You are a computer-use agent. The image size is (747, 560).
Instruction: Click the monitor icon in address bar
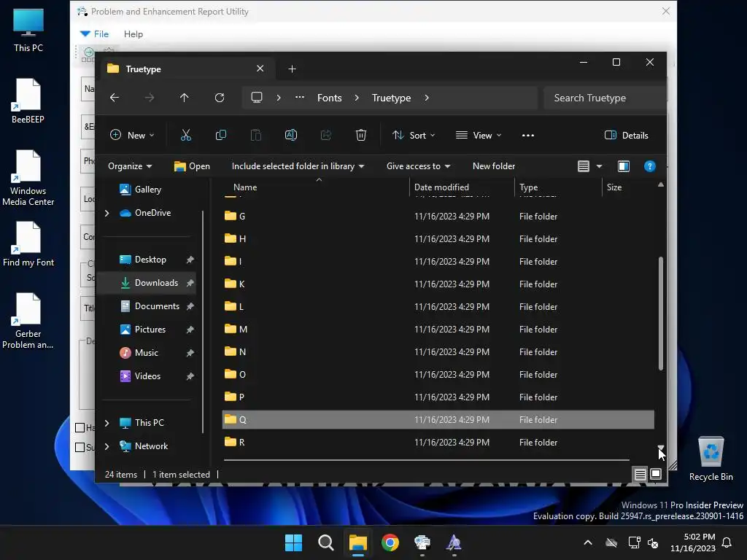[257, 98]
